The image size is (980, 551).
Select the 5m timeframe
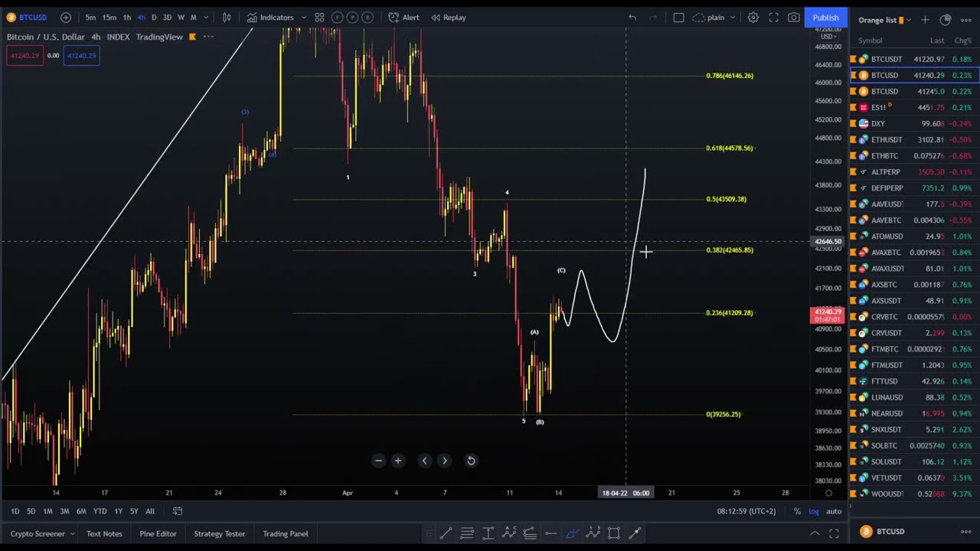coord(90,17)
